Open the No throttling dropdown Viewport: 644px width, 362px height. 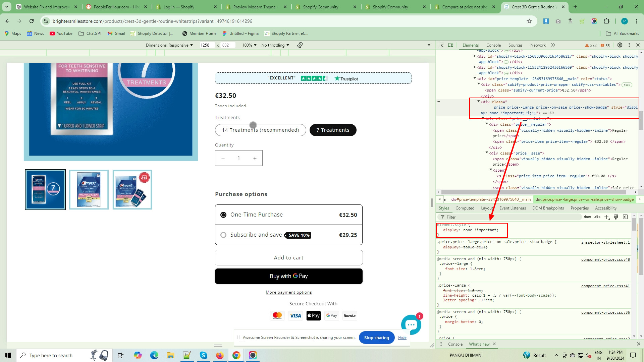point(275,45)
